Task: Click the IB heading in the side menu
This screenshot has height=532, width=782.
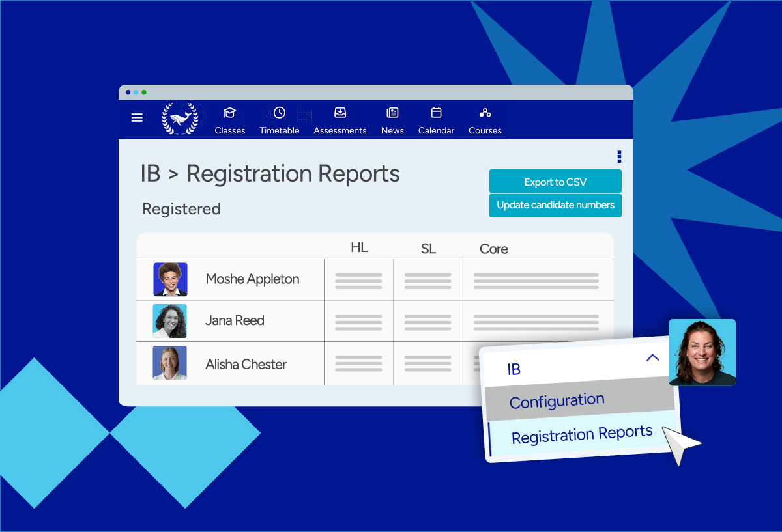Action: click(514, 369)
